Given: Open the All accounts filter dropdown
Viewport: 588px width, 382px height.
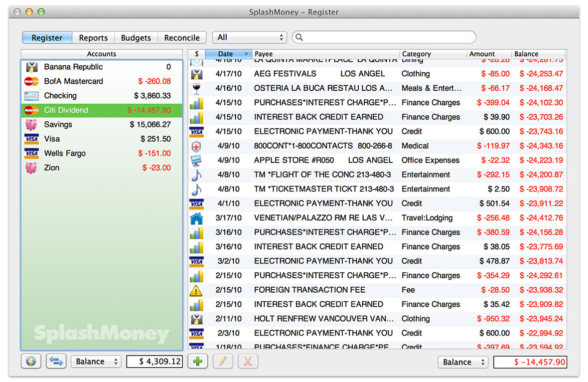Looking at the screenshot, I should tap(249, 37).
